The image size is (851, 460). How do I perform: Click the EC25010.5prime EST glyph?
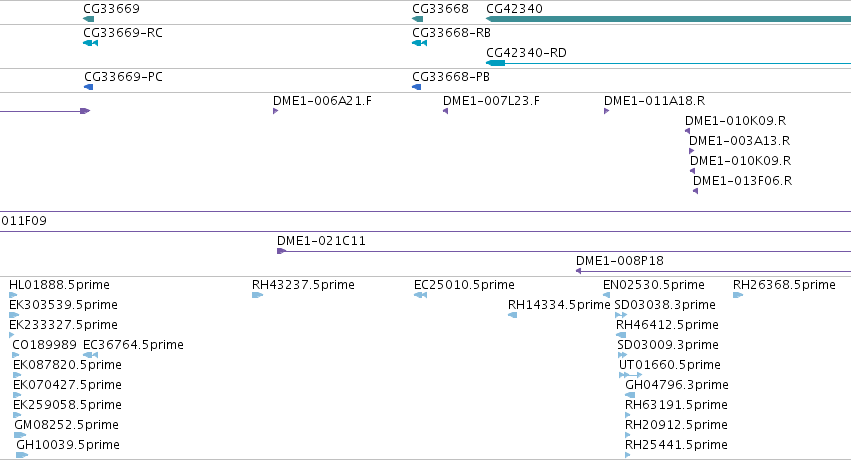[421, 295]
